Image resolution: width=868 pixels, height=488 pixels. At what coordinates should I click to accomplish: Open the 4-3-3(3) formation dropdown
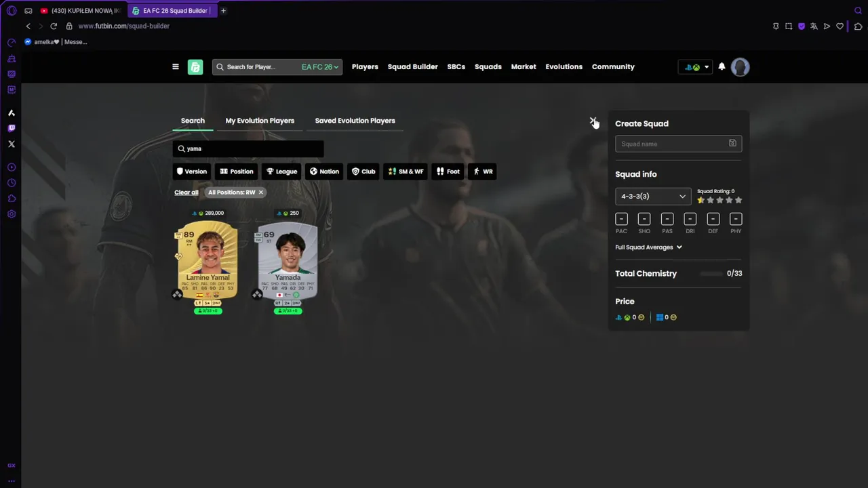653,197
